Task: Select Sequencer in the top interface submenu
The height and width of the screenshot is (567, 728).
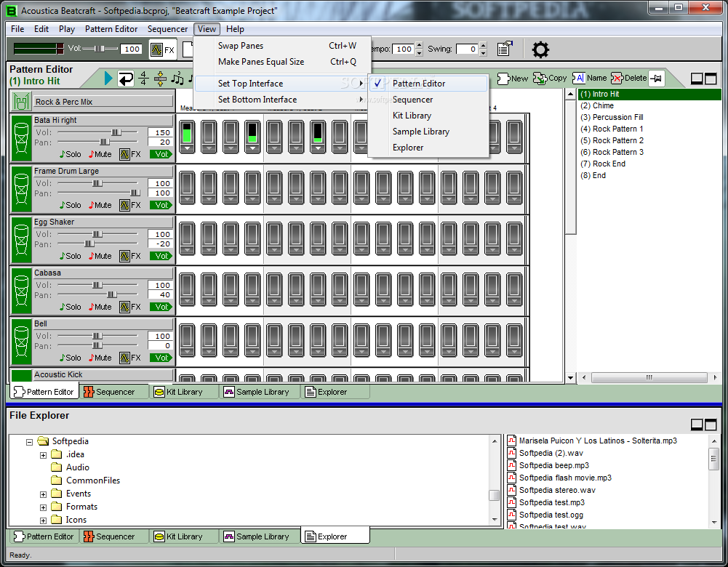Action: [x=428, y=100]
